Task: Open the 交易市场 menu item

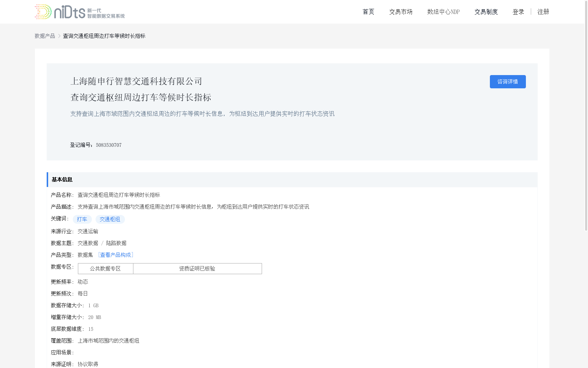Action: (x=401, y=12)
